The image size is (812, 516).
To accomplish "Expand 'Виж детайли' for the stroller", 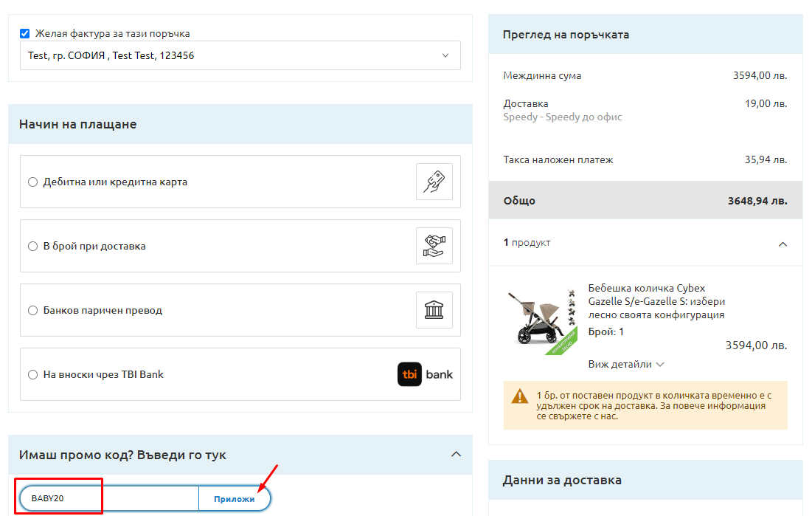I will [x=626, y=364].
